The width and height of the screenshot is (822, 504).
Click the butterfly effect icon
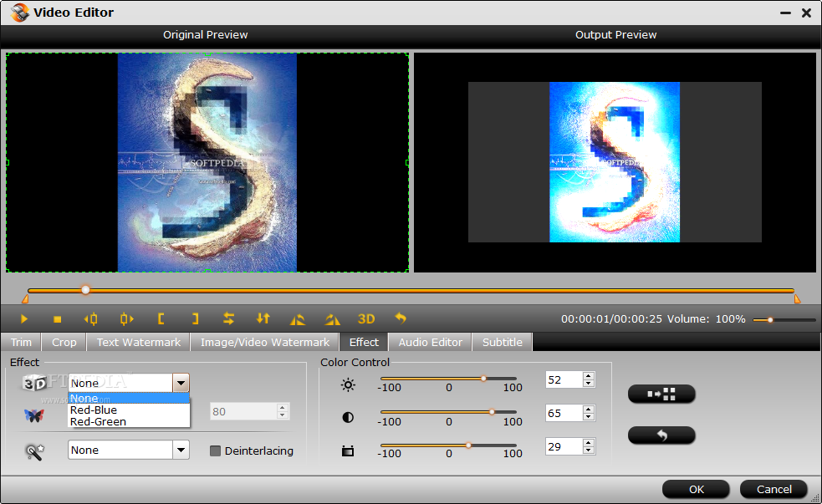click(34, 415)
